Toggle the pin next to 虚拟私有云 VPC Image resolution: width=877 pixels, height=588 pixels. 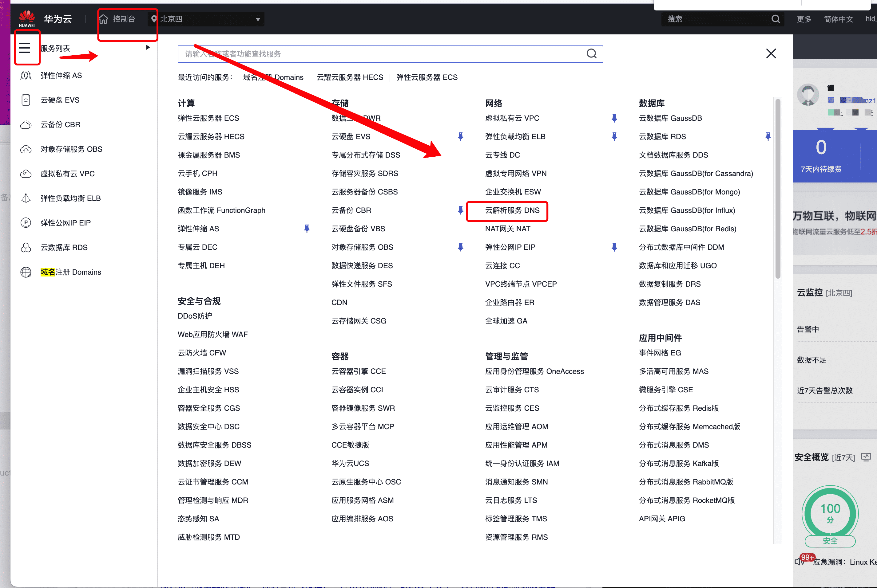[x=614, y=118]
